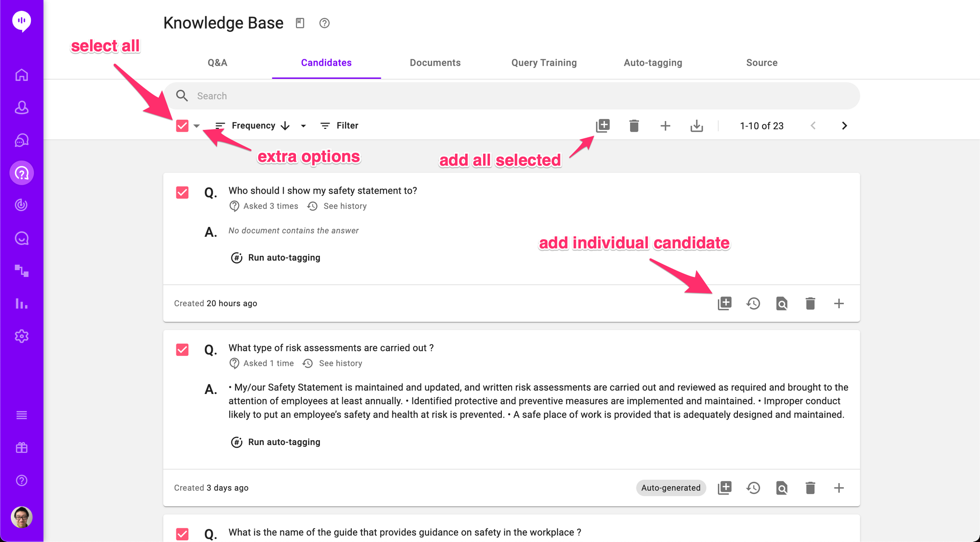The height and width of the screenshot is (542, 980).
Task: Click the add all selected icon in toolbar
Action: (x=603, y=126)
